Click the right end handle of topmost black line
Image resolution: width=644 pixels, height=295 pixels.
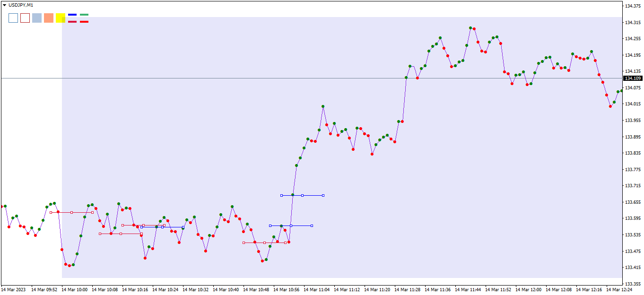tap(323, 195)
